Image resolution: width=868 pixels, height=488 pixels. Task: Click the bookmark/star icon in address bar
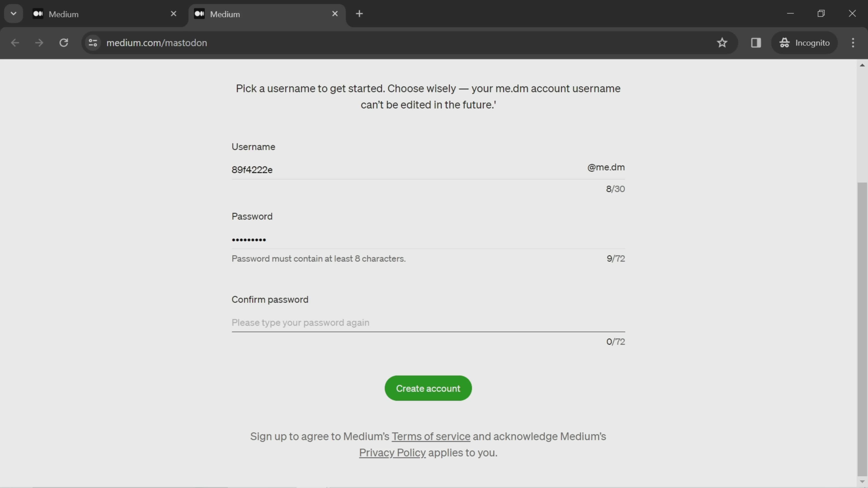click(722, 42)
